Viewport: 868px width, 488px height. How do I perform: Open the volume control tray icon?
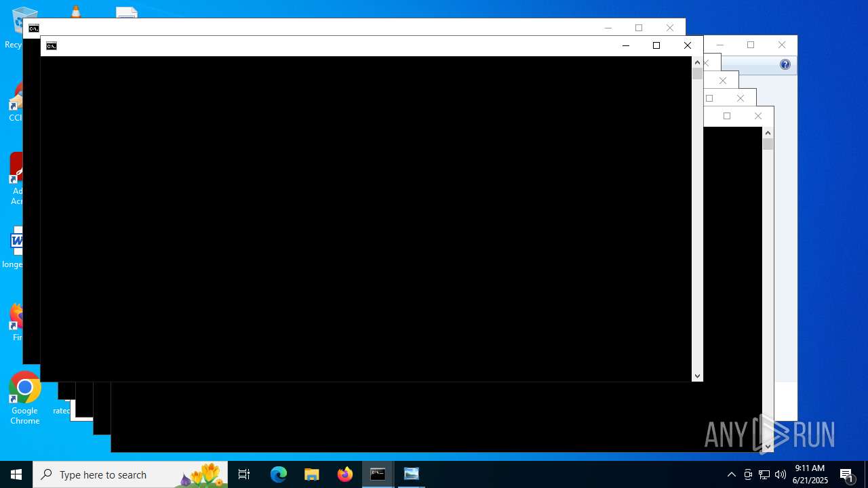click(781, 474)
